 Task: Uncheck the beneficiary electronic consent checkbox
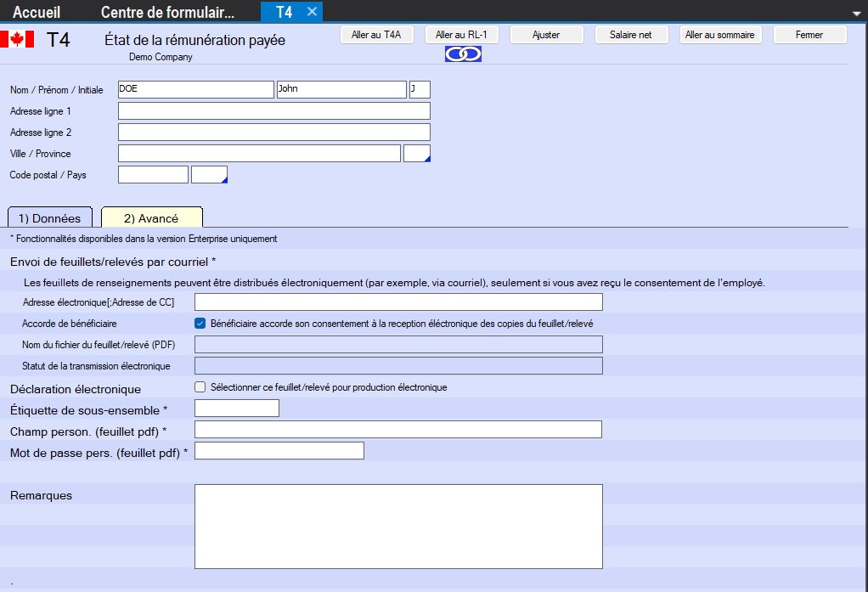click(200, 323)
